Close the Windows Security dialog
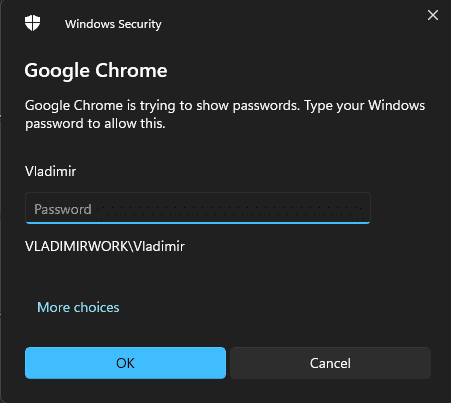This screenshot has width=451, height=403. tap(433, 15)
